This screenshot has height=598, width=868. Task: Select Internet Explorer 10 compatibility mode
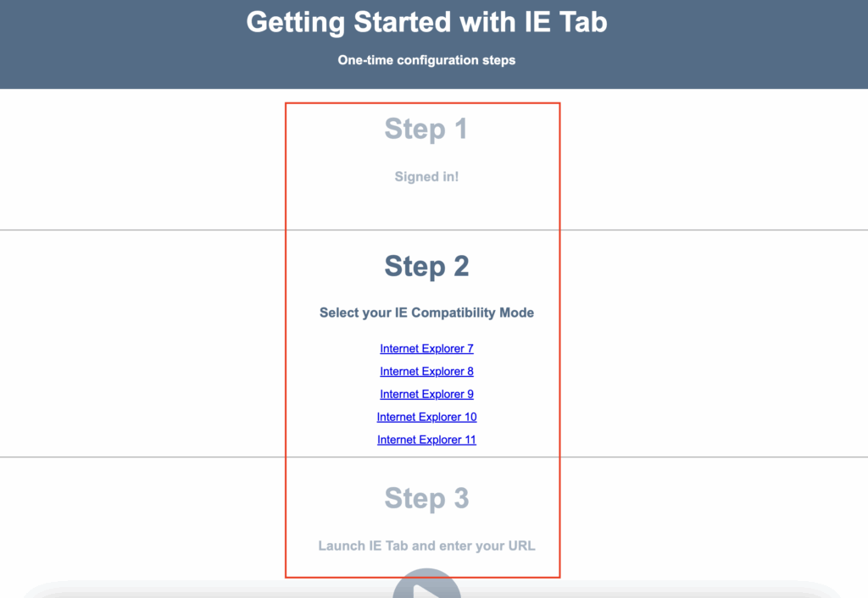[426, 417]
